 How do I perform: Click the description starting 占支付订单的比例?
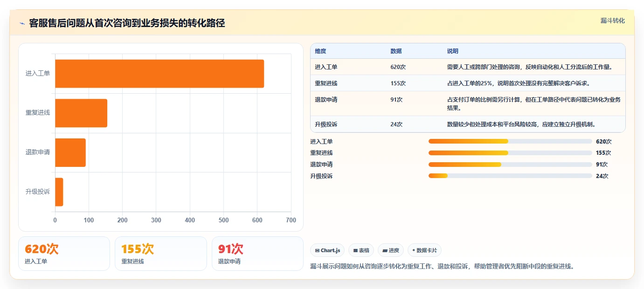[x=533, y=103]
